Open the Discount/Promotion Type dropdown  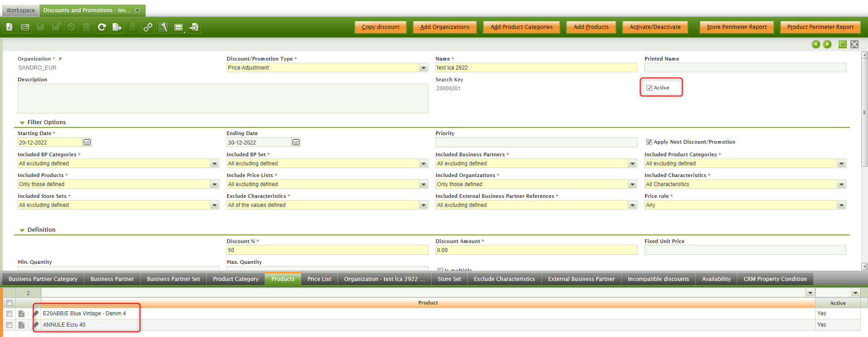click(423, 68)
